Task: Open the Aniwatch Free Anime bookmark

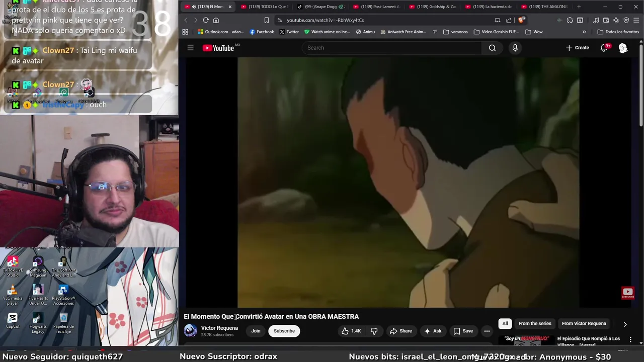Action: (x=403, y=32)
